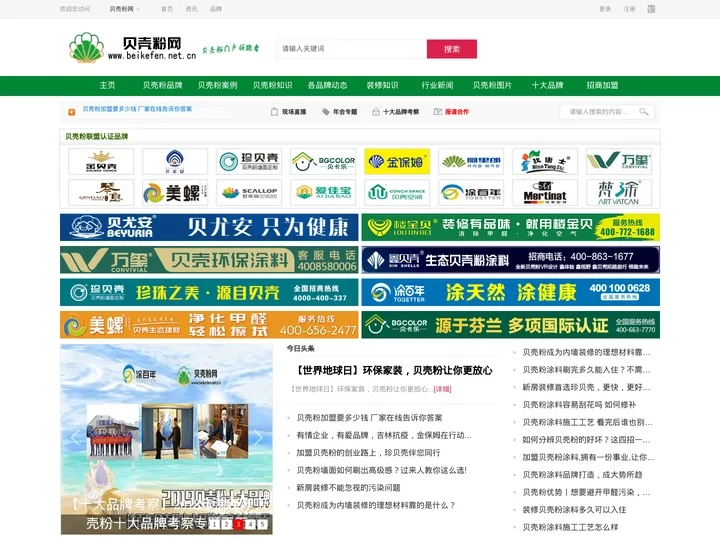Open the 梵涂 Art Vatcan logo tile
Viewport: 720px width, 540px height.
click(619, 192)
